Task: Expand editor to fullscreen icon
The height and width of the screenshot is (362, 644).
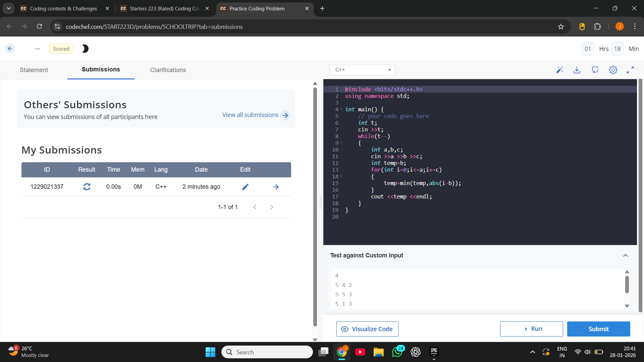Action: 630,70
